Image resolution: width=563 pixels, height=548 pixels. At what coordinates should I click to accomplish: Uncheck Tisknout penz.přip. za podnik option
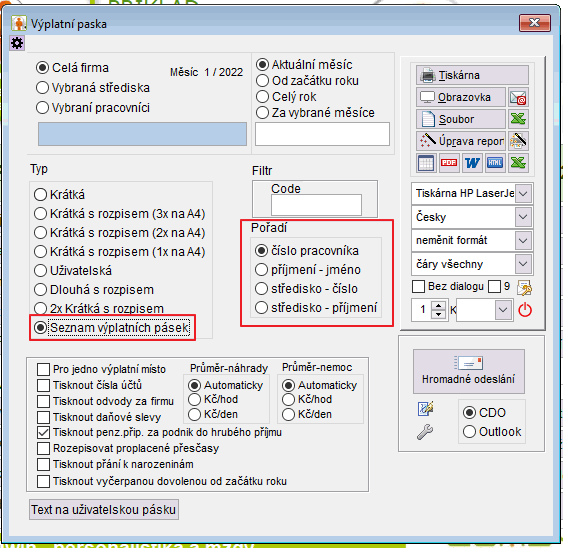pos(43,432)
